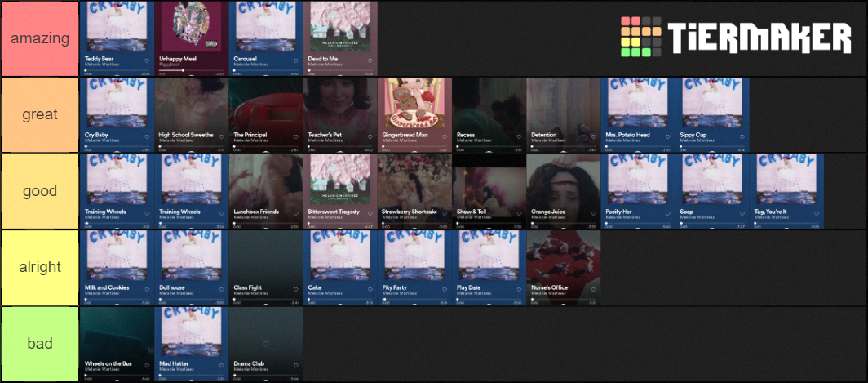Favorite Bittersweet Tragedy with its heart icon

pyautogui.click(x=370, y=213)
